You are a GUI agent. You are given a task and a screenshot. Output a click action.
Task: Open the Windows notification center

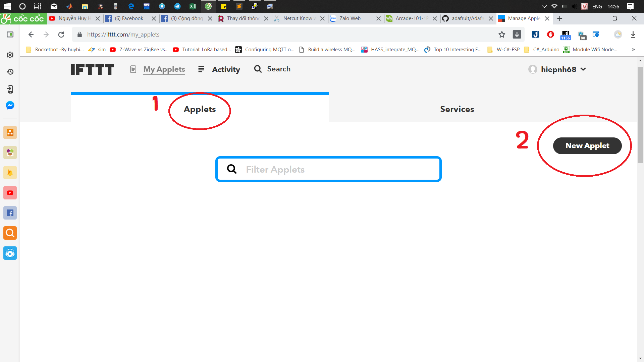coord(630,6)
